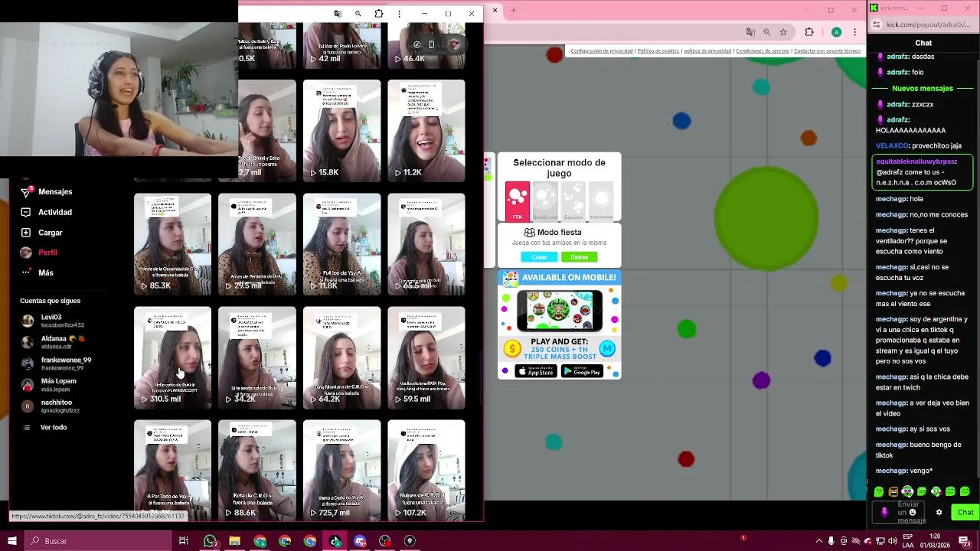Open TikTok video with 85.3K views
This screenshot has height=551, width=980.
[x=172, y=244]
